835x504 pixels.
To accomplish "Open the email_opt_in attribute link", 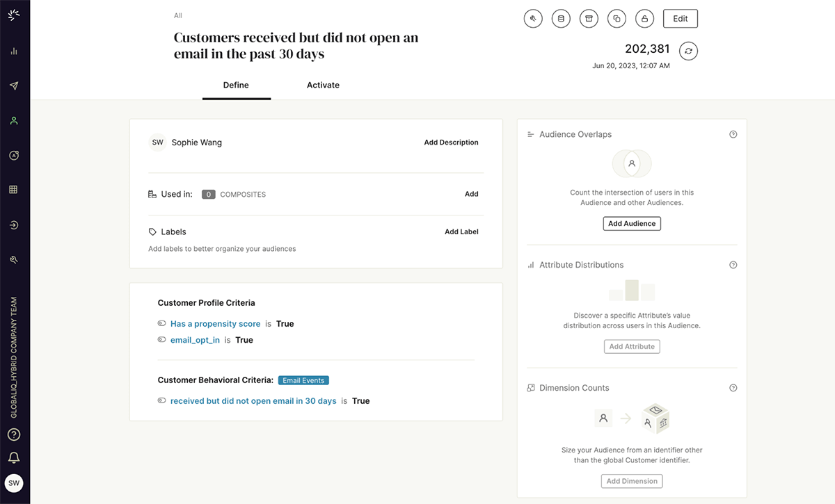I will pyautogui.click(x=195, y=340).
